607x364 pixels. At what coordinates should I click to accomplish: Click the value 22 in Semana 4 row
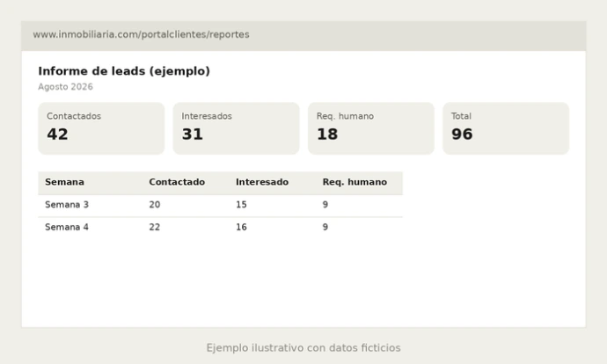click(155, 227)
